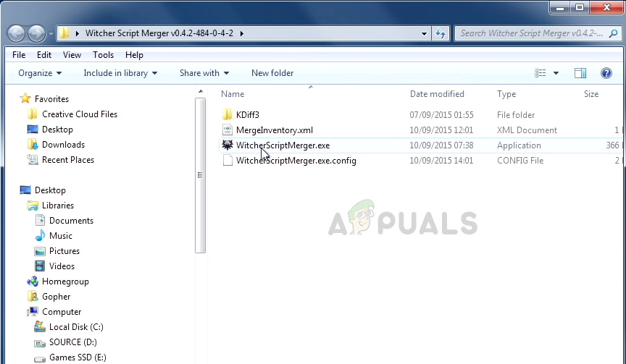Create a New folder
The width and height of the screenshot is (626, 364).
coord(272,73)
